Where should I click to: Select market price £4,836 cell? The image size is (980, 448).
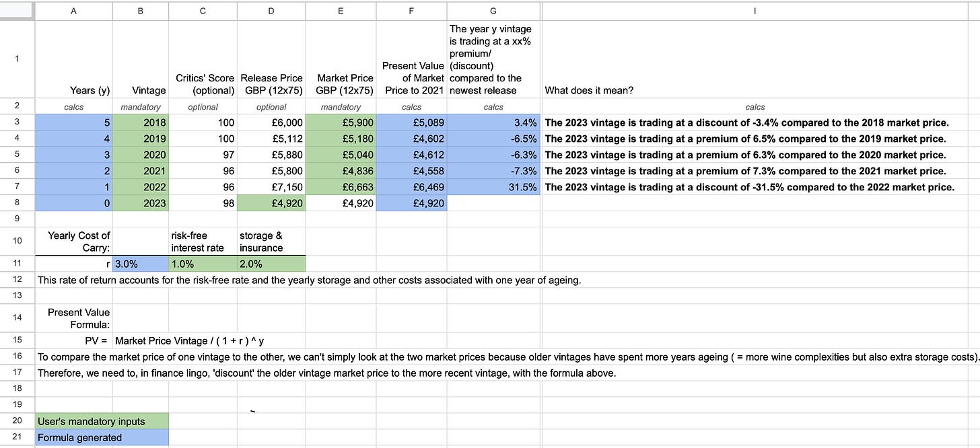(x=341, y=171)
